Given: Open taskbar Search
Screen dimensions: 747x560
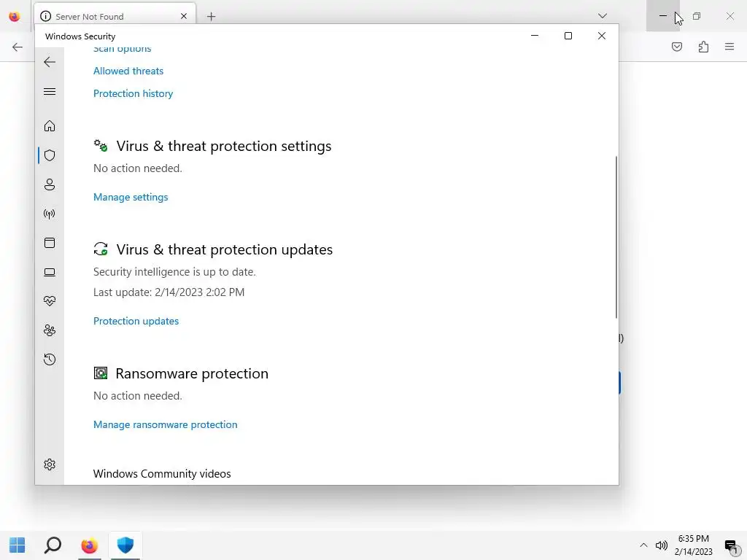Looking at the screenshot, I should tap(53, 545).
